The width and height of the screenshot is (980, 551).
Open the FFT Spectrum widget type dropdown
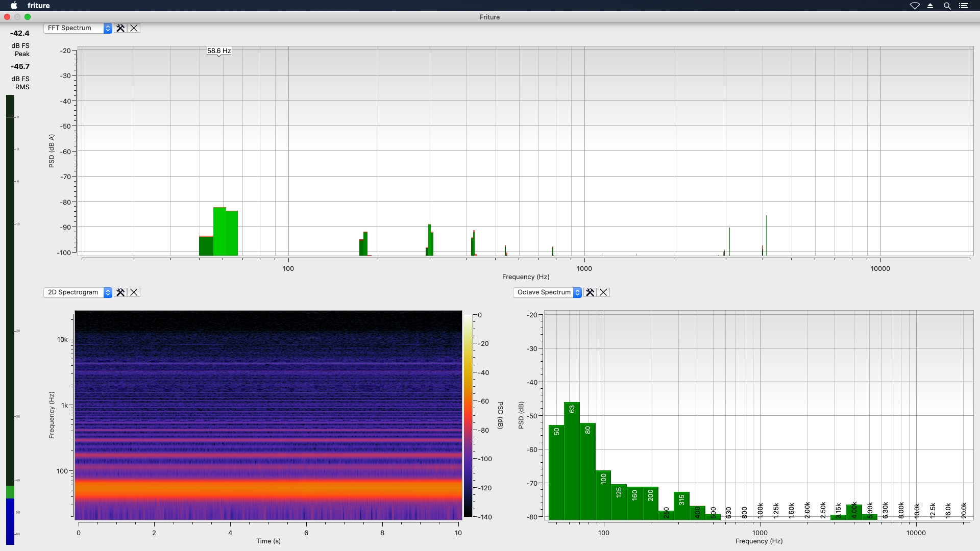point(78,28)
